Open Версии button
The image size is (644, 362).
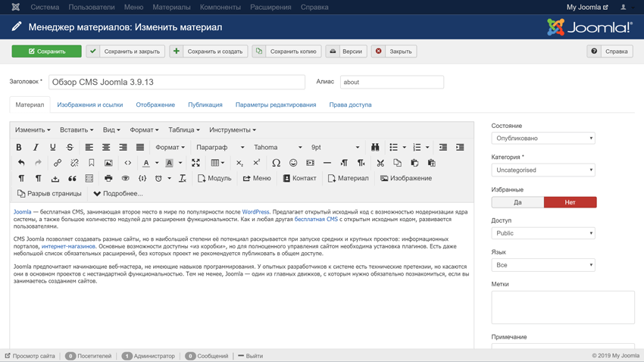coord(346,51)
